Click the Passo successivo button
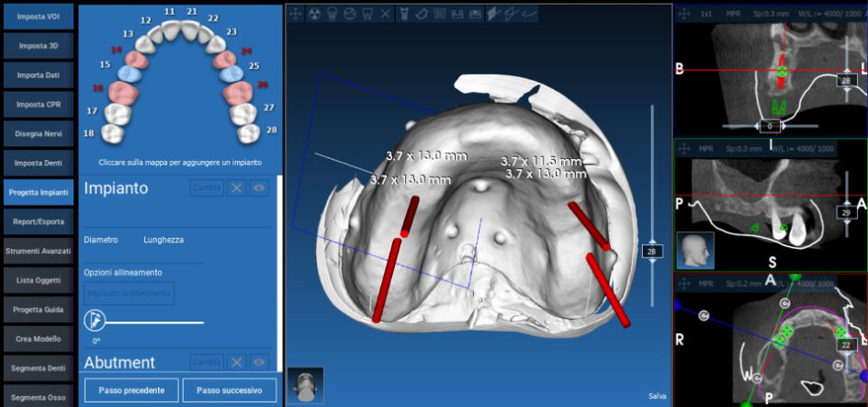This screenshot has height=407, width=868. (230, 390)
